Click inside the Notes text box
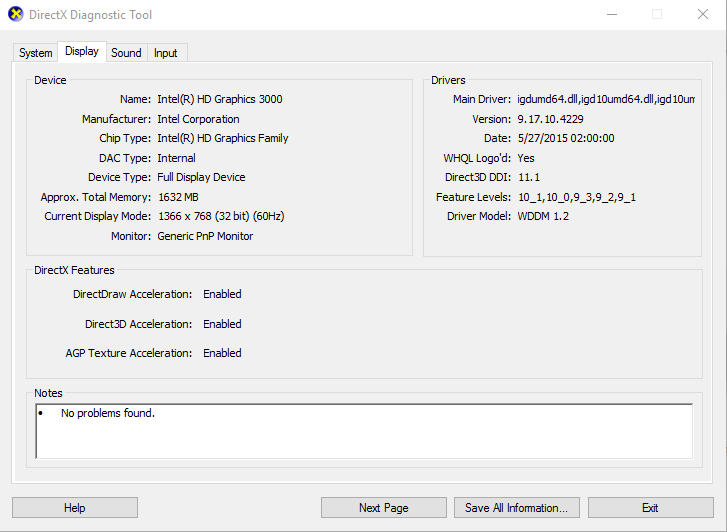Viewport: 727px width, 532px height. tap(364, 431)
